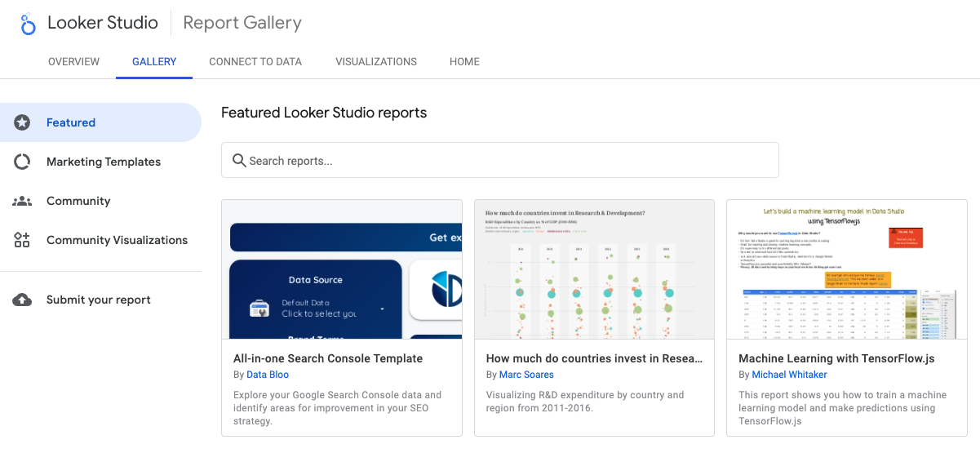Focus the Search reports input field

tap(506, 161)
